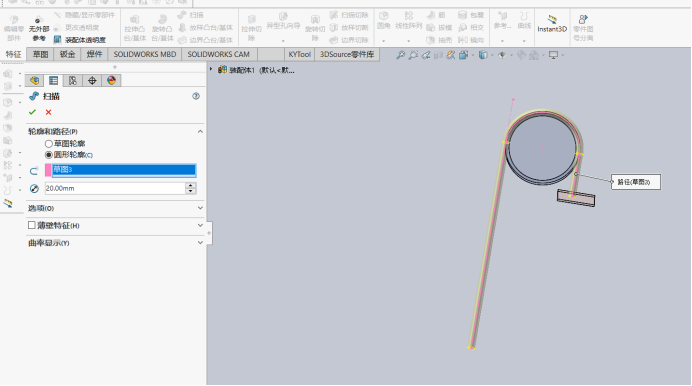Toggle 装配体透明度 assembly transparency
The image size is (692, 386).
79,40
